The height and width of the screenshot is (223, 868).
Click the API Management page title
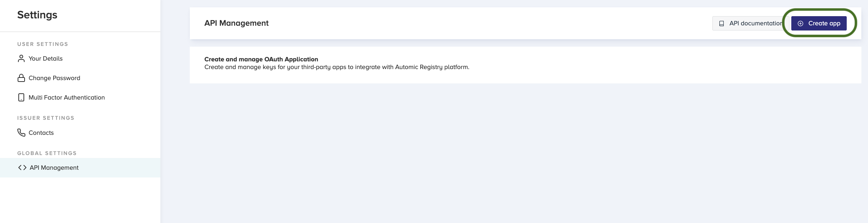click(x=236, y=23)
